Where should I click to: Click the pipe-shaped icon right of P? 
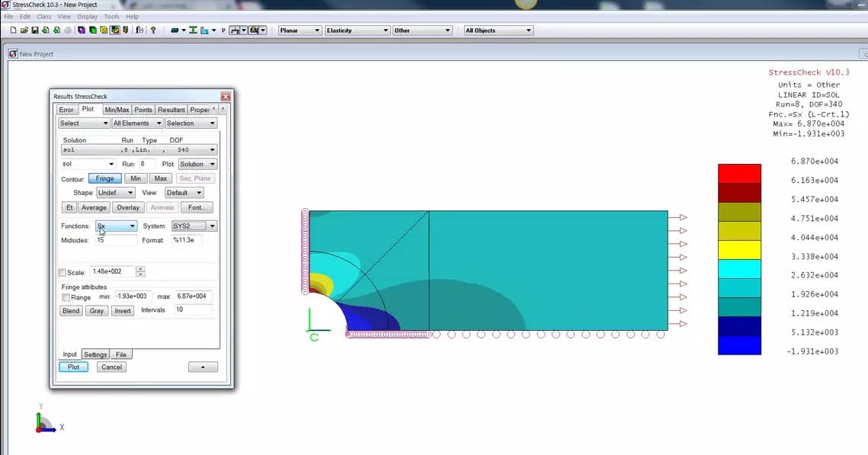[235, 30]
